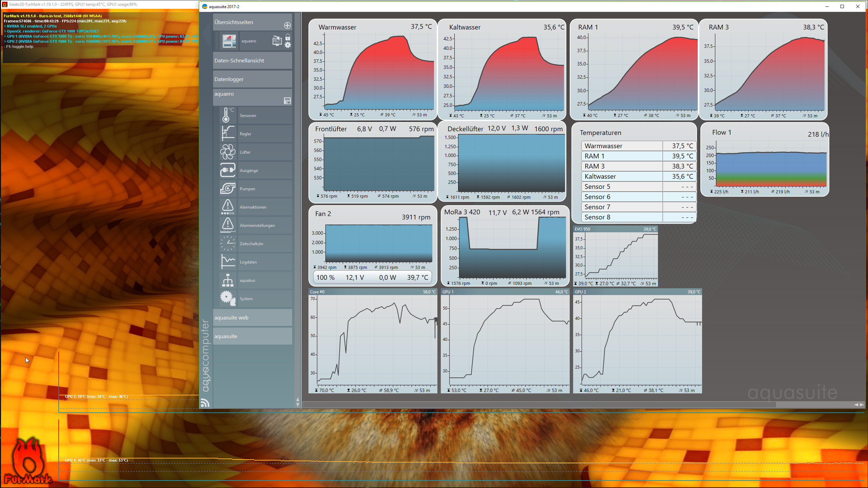Open the Sensoren thermometer icon
Screen dimensions: 868x488
227,115
